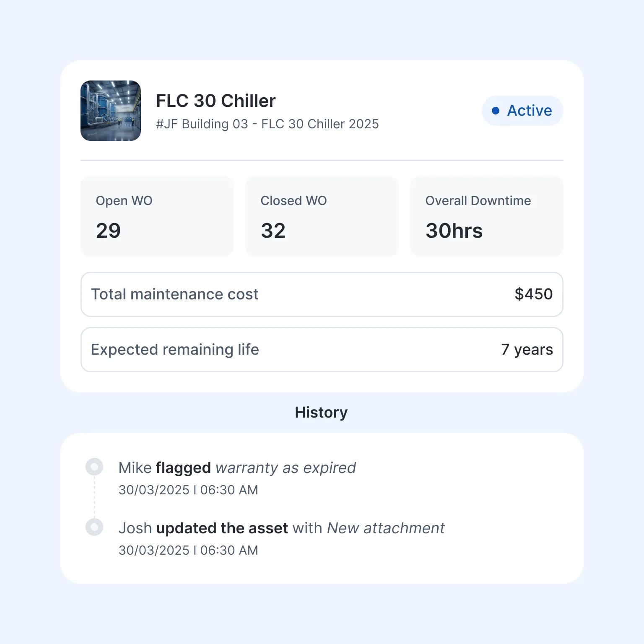The height and width of the screenshot is (644, 644).
Task: Click the Open WO count 29
Action: coord(109,231)
